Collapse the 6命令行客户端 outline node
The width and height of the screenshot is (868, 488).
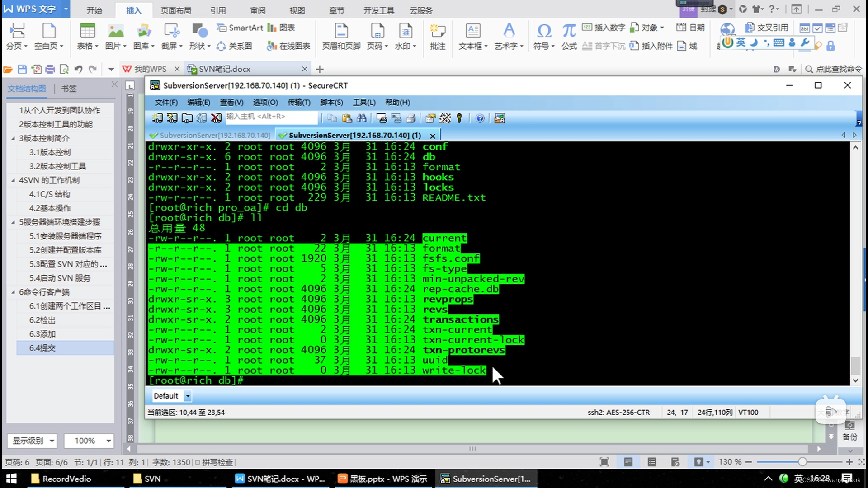click(x=13, y=292)
